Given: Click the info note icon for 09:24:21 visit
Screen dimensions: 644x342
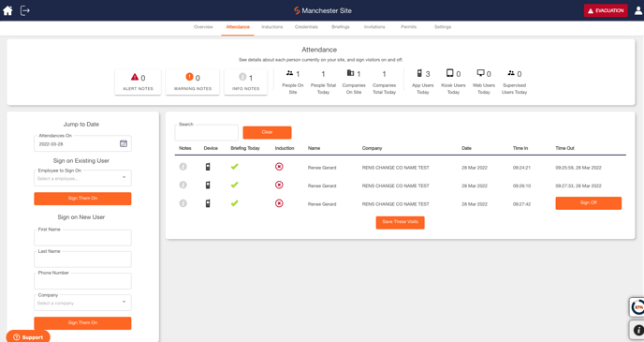Looking at the screenshot, I should [x=183, y=167].
